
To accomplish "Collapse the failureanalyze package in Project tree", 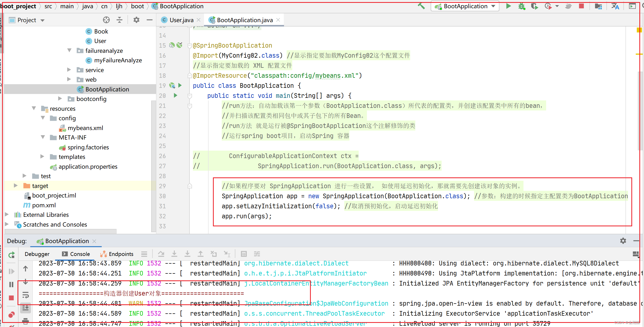I will click(69, 50).
